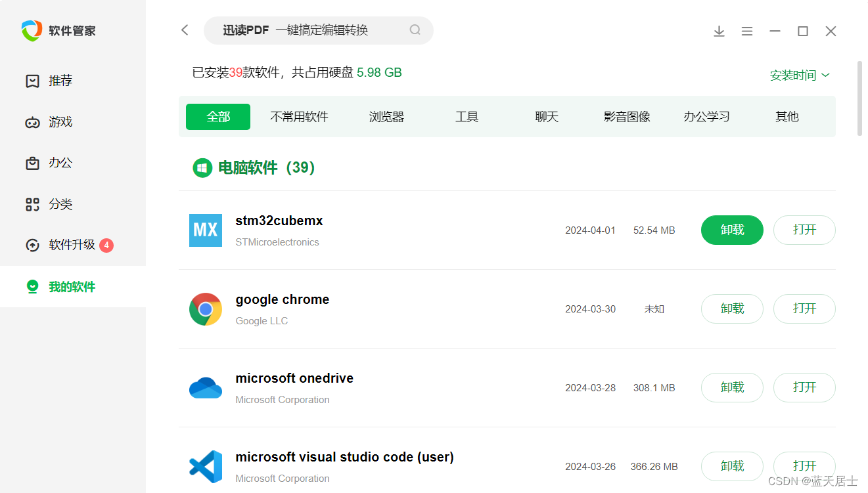The width and height of the screenshot is (868, 493).
Task: Open microsoft onedrive with 打开
Action: click(x=804, y=387)
